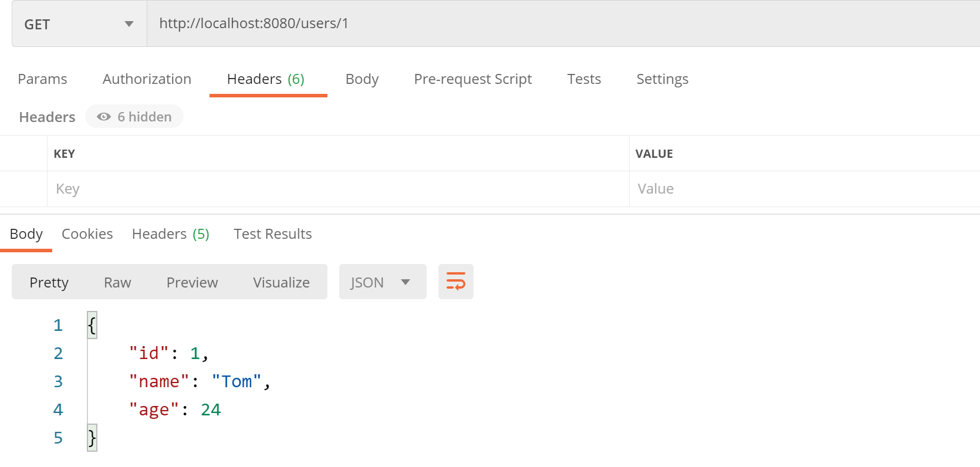This screenshot has width=980, height=467.
Task: Open the request Body tab
Action: pos(362,79)
